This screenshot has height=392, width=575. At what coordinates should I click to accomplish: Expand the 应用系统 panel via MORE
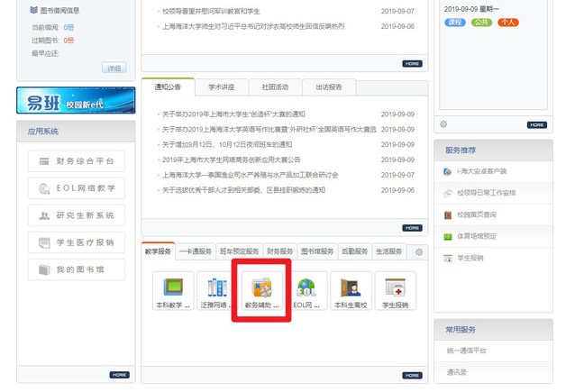click(x=120, y=374)
